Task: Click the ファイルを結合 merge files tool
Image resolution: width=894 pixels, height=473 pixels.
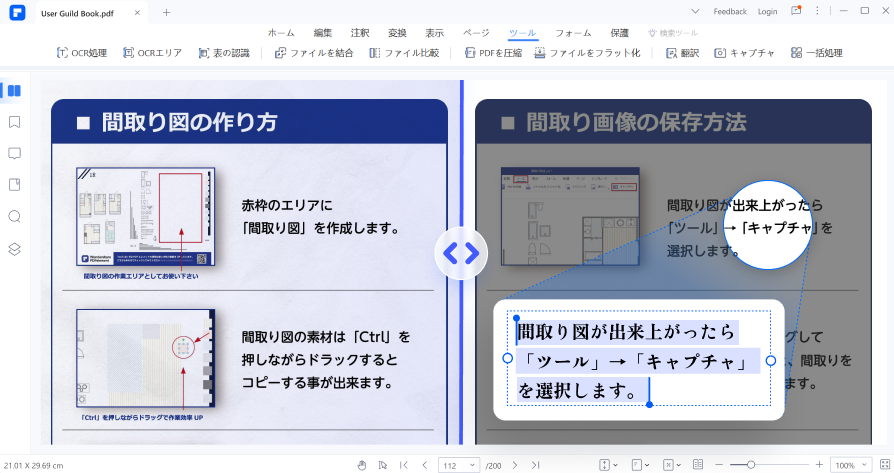Action: (314, 53)
